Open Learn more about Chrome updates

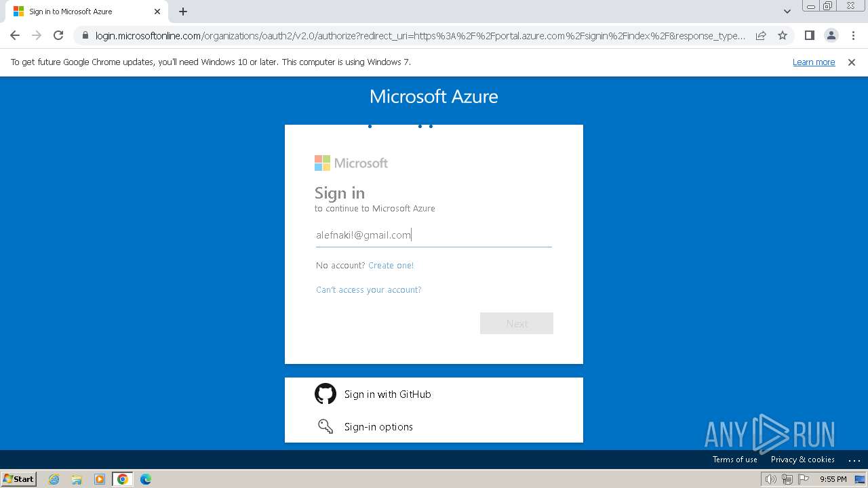(814, 62)
